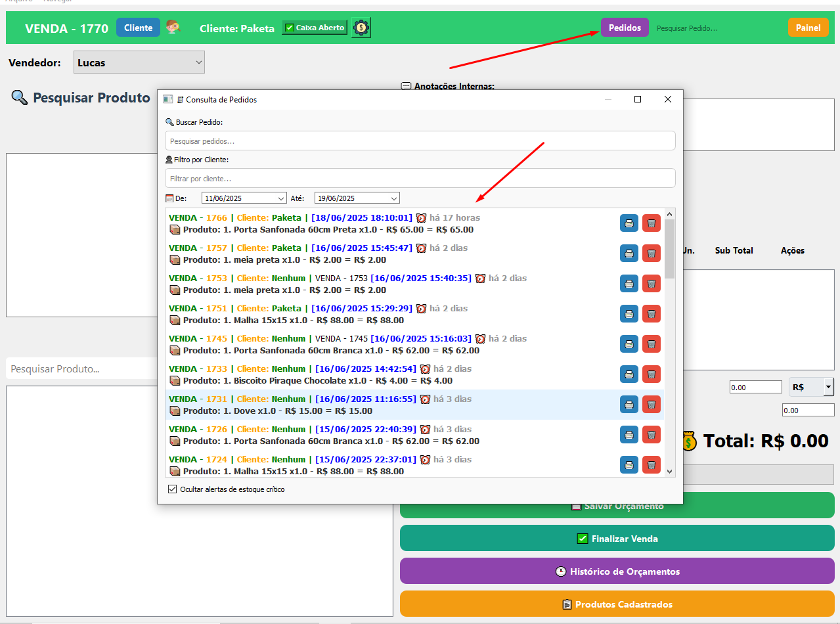Print order VENDA 1745
Screen dimensions: 840x624
(629, 344)
